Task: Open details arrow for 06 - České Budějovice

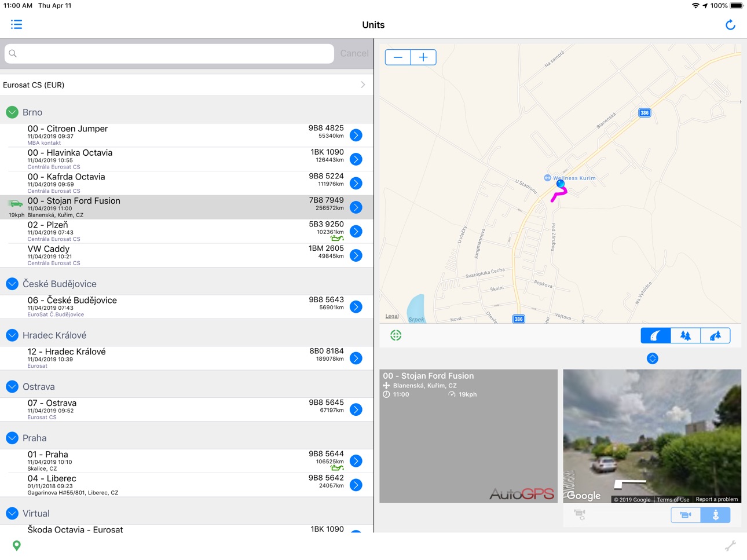Action: 356,307
